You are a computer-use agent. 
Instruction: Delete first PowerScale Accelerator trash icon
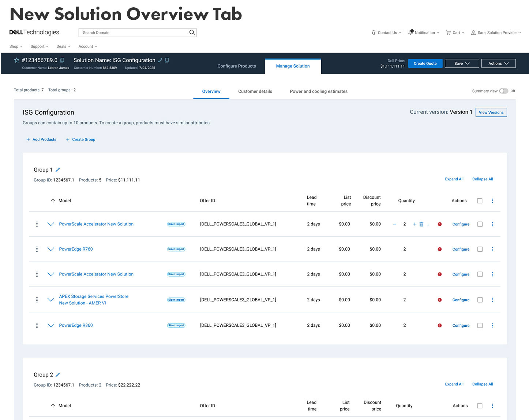[421, 224]
